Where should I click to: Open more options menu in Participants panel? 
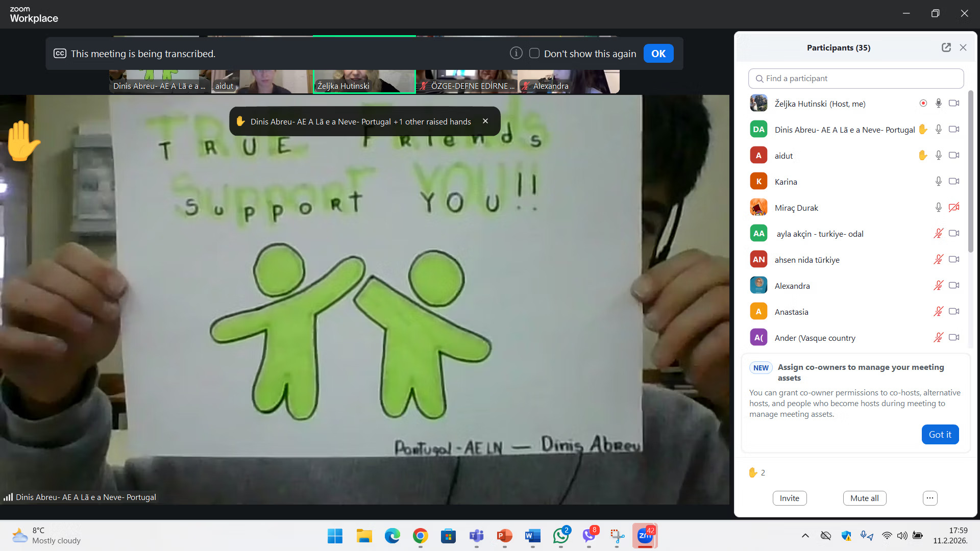coord(930,498)
